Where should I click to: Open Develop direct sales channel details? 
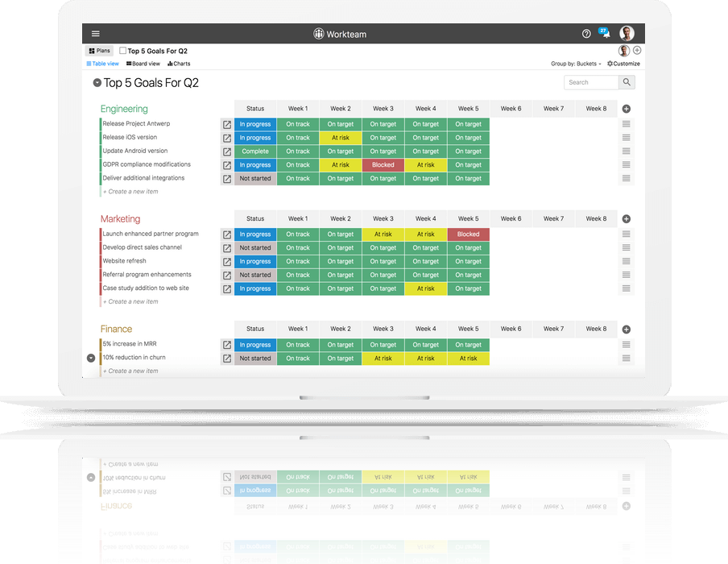[x=227, y=248]
